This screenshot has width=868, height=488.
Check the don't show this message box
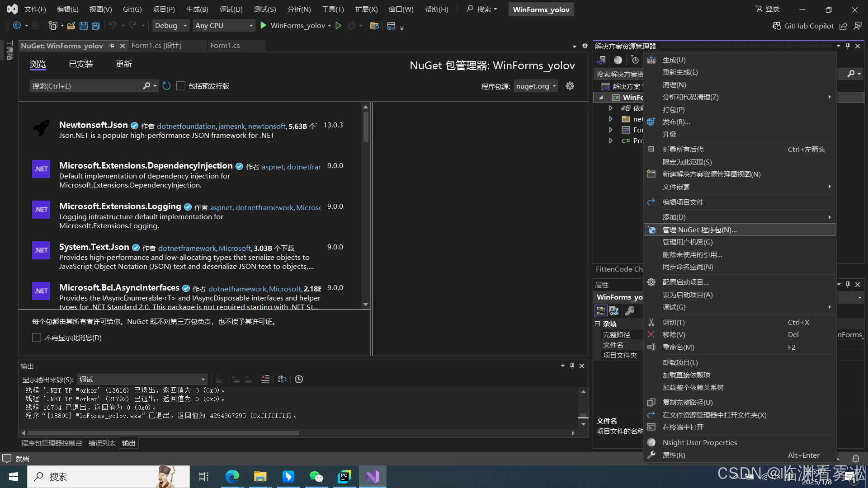tap(37, 338)
